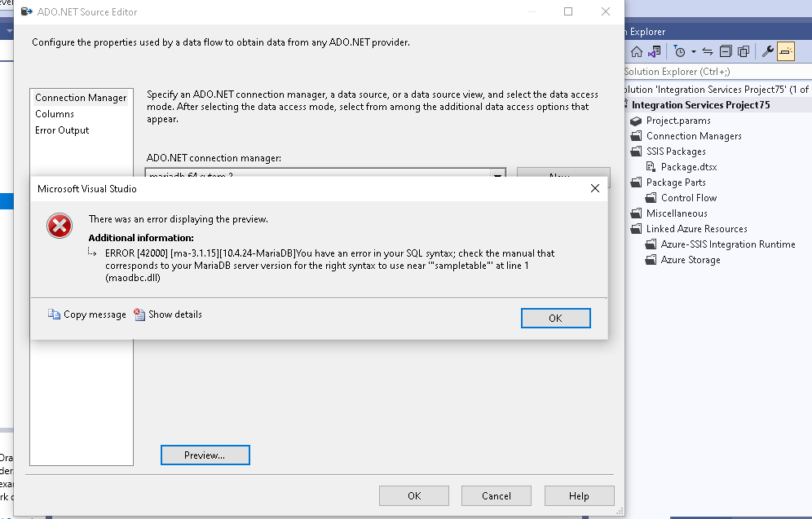This screenshot has height=519, width=812.
Task: Click the Help button in the editor
Action: point(579,495)
